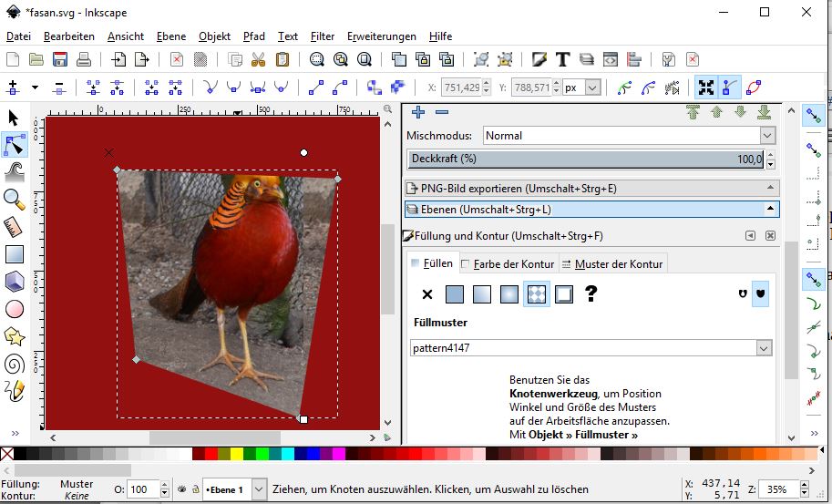The image size is (832, 504).
Task: Open the Mischmodus blend mode dropdown
Action: tap(628, 136)
